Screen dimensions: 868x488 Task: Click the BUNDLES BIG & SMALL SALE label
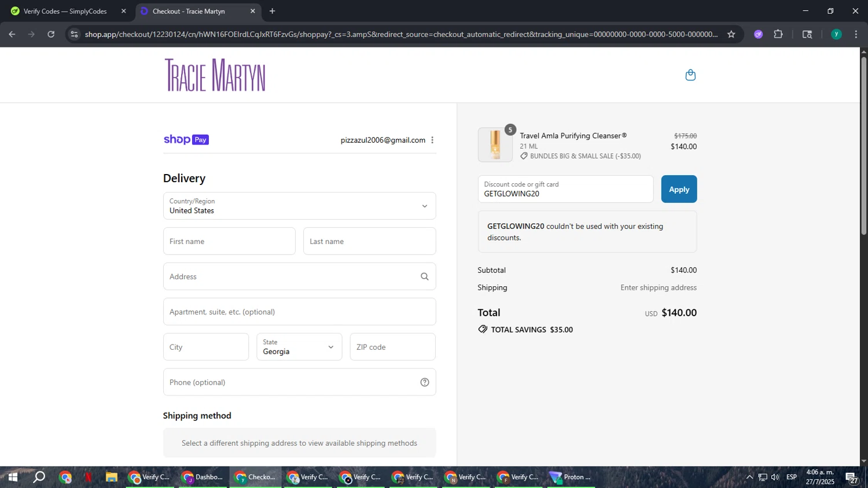[580, 156]
